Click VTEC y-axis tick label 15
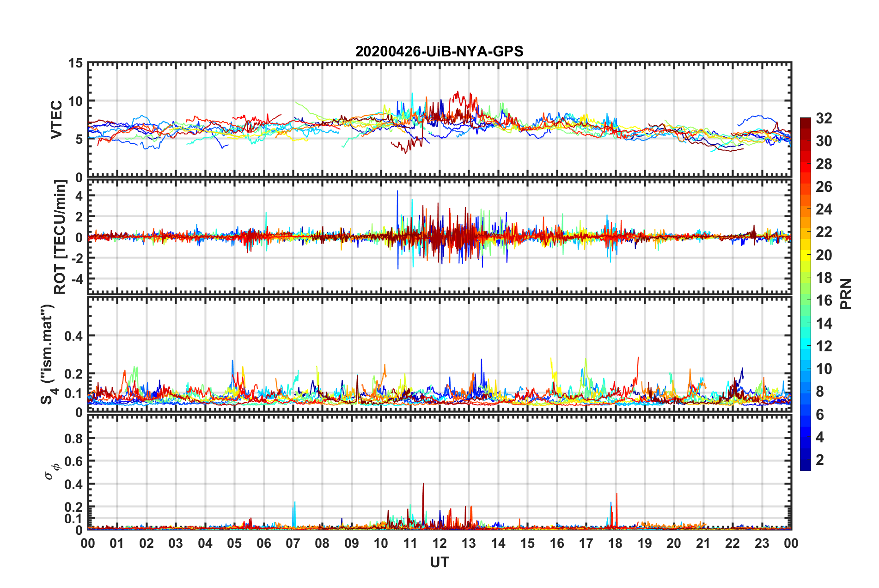Viewport: 879px width, 588px height. click(76, 63)
